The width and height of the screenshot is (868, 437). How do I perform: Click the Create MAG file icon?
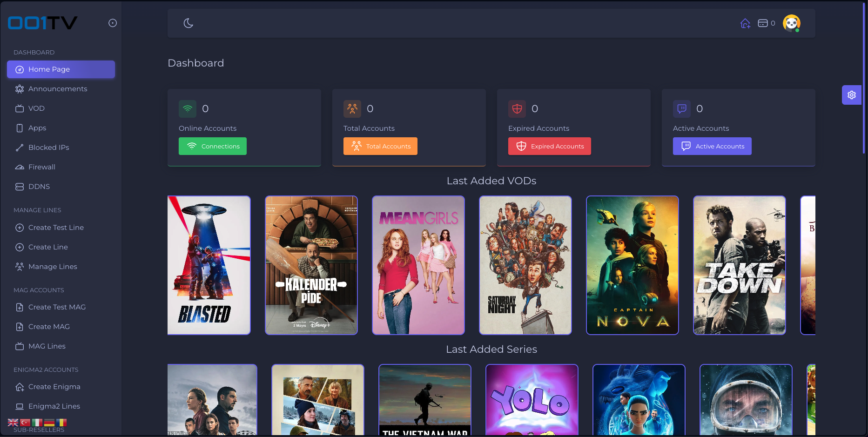(20, 327)
